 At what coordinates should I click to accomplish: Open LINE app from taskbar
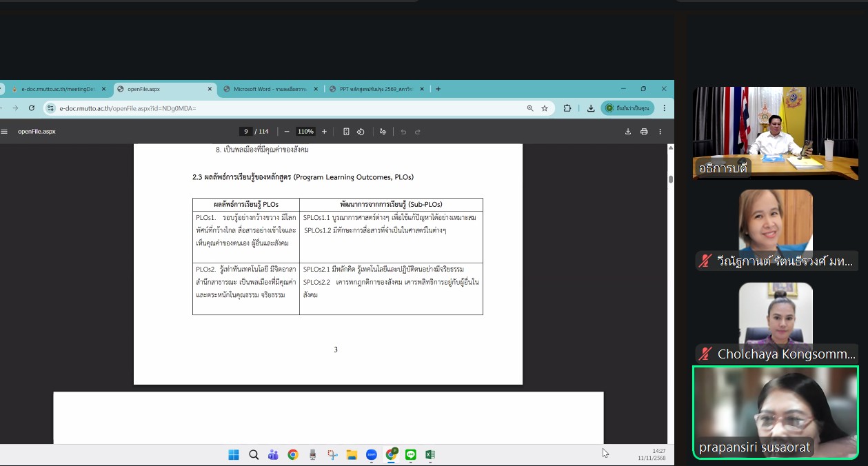pyautogui.click(x=411, y=455)
